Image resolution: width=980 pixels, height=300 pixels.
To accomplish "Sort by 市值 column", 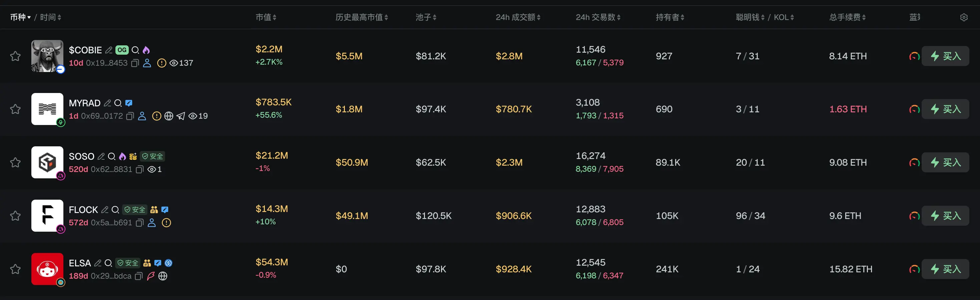I will [266, 17].
